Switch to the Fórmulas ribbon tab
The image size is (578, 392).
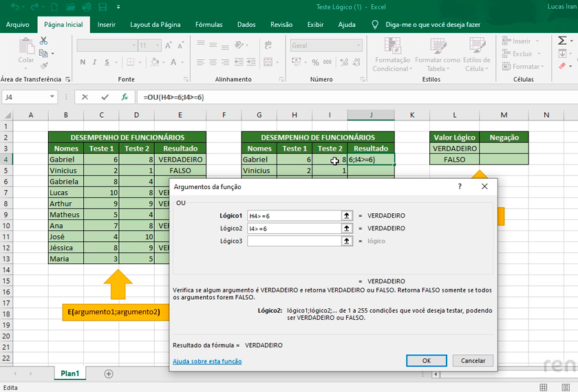[208, 25]
